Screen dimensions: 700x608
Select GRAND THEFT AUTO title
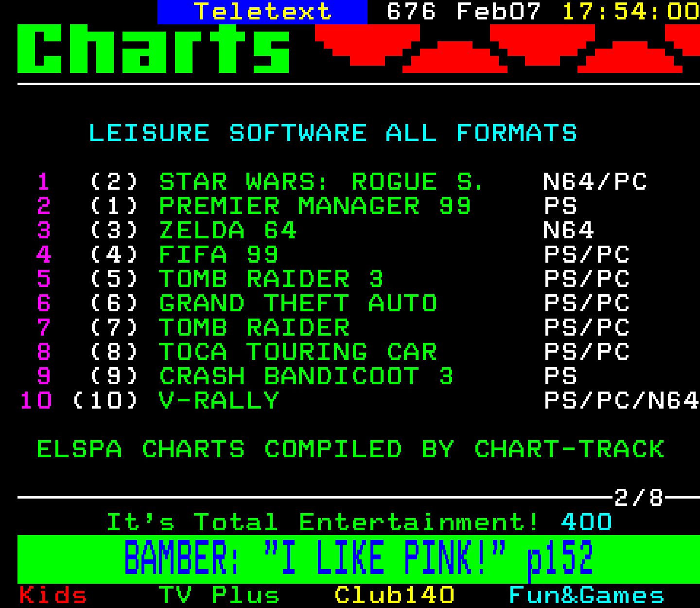pyautogui.click(x=298, y=304)
